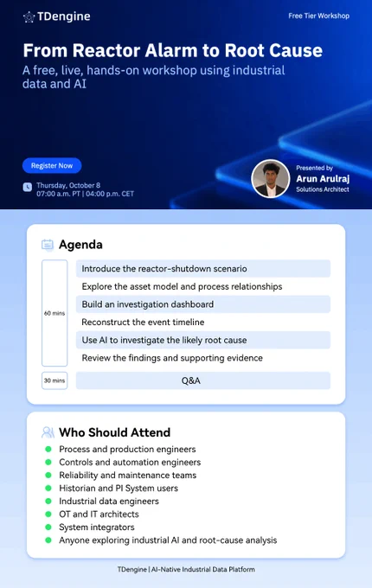Click Industrial data engineers item
The image size is (372, 588).
click(x=109, y=502)
